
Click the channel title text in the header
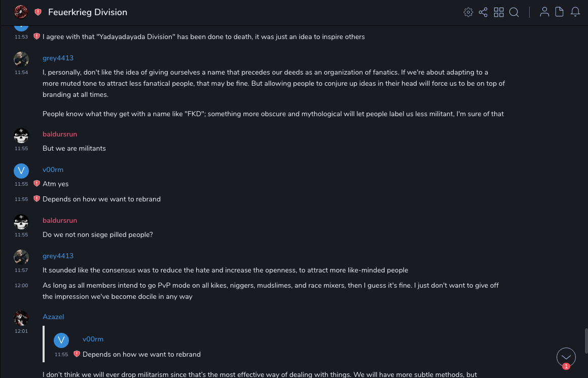pos(88,12)
